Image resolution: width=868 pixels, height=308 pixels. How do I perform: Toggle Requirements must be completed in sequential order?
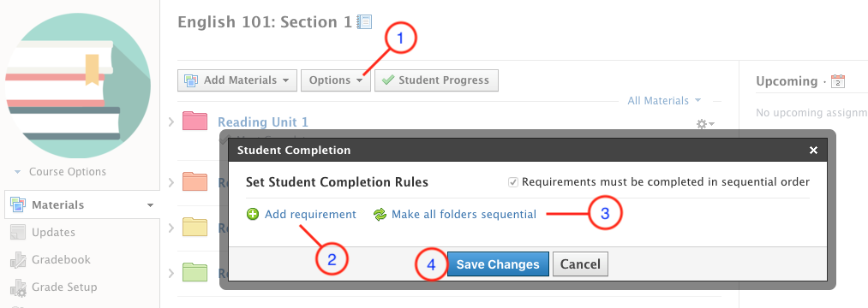(513, 182)
